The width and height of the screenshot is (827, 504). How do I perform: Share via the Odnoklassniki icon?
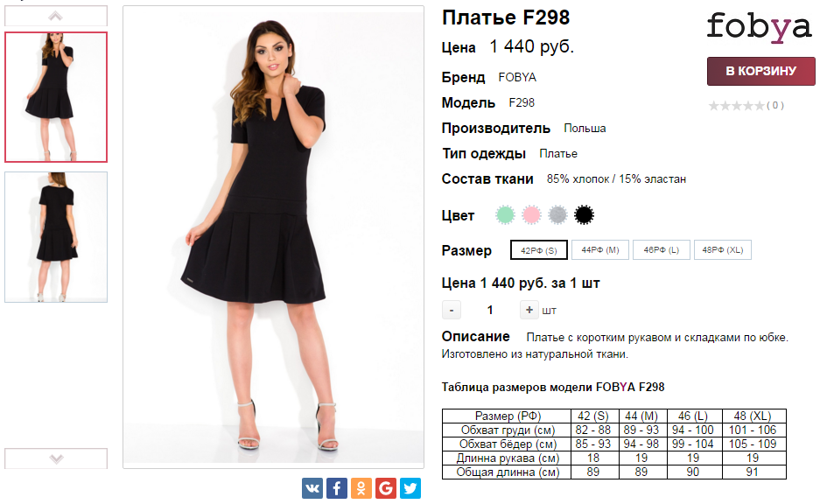pyautogui.click(x=361, y=488)
